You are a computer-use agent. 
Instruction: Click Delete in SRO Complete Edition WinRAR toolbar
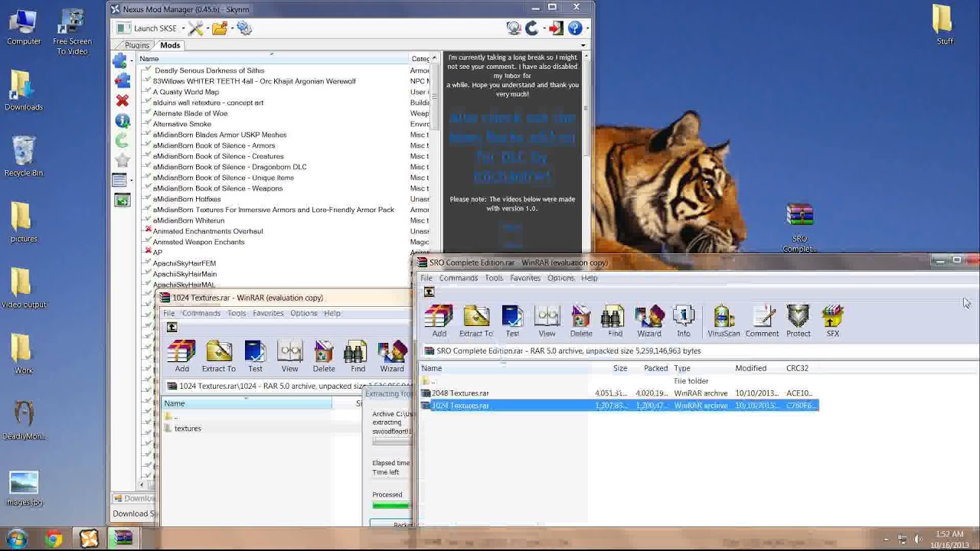(581, 321)
